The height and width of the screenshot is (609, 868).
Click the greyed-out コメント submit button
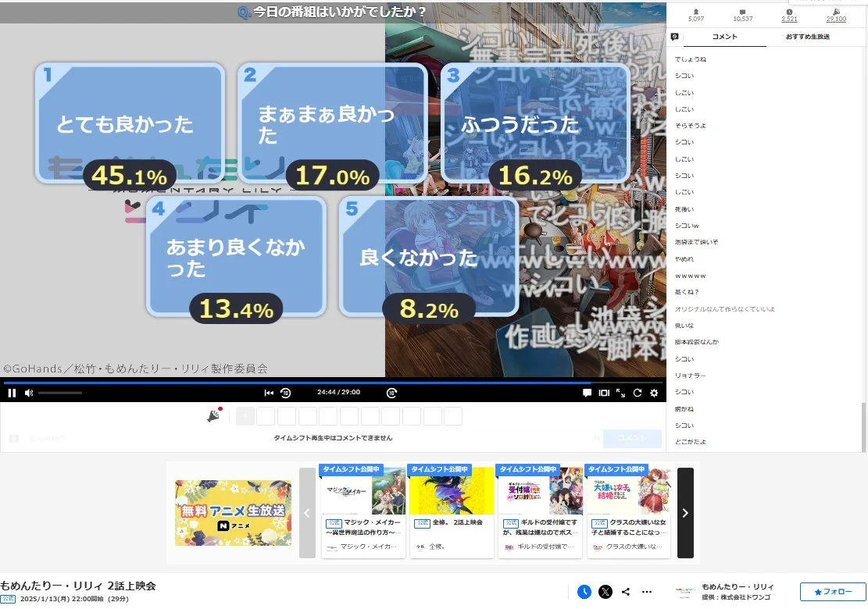tap(632, 438)
